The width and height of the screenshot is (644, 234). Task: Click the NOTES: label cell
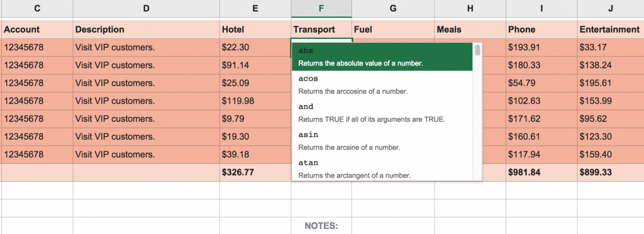coord(321,226)
